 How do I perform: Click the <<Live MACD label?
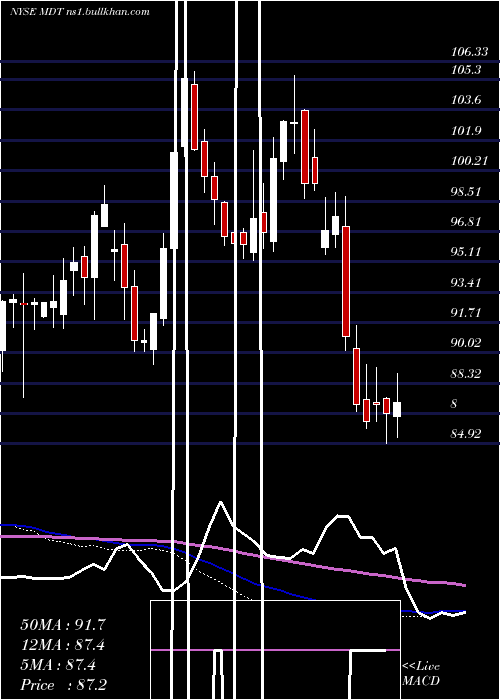click(x=421, y=673)
